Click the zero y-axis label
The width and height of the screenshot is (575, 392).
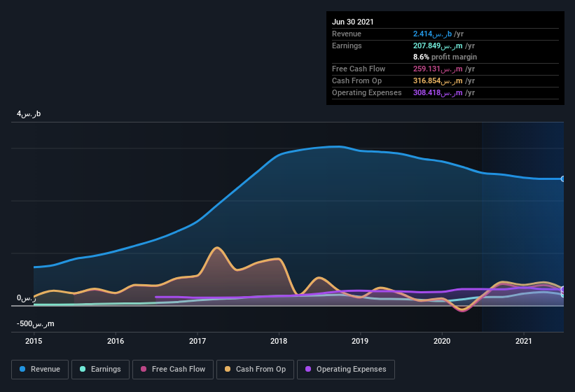[27, 298]
